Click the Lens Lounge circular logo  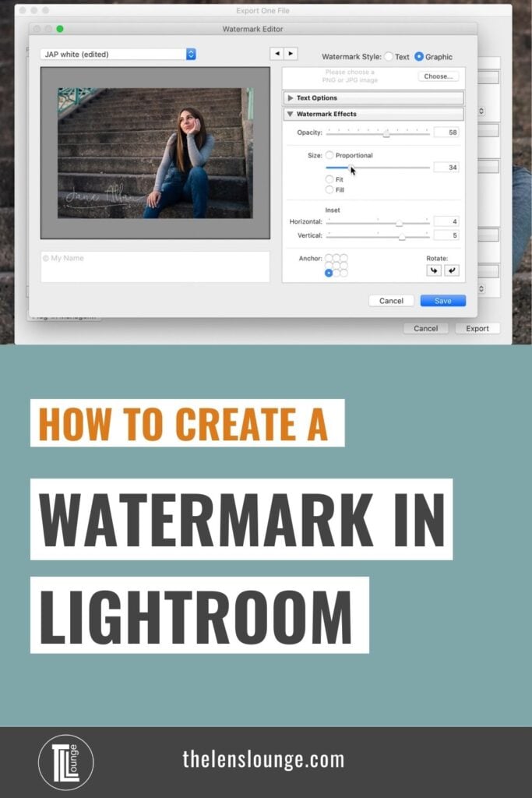coord(66,762)
